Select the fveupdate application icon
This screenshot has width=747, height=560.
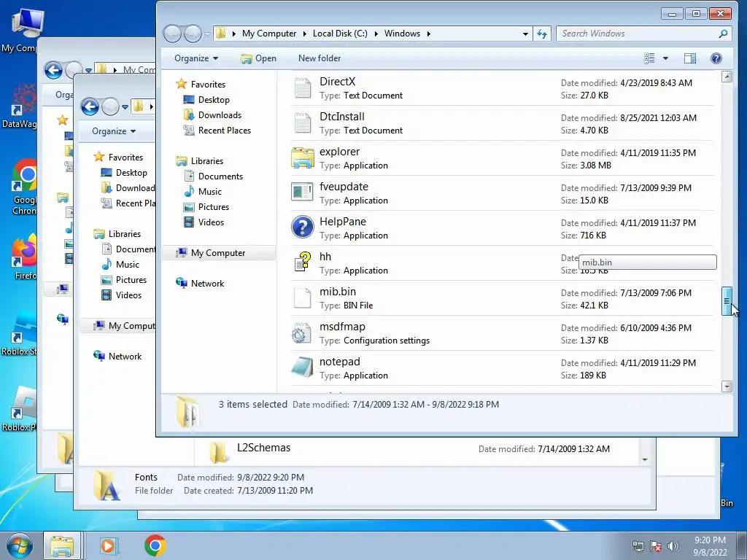pos(303,192)
